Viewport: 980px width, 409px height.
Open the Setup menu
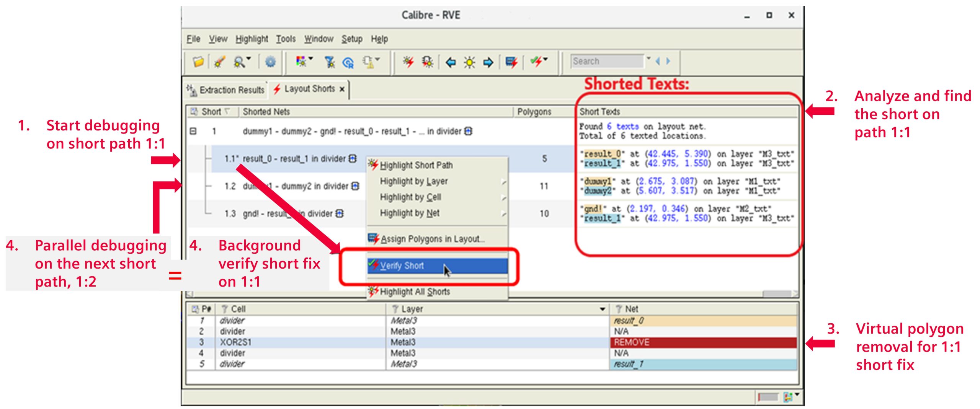pos(352,39)
